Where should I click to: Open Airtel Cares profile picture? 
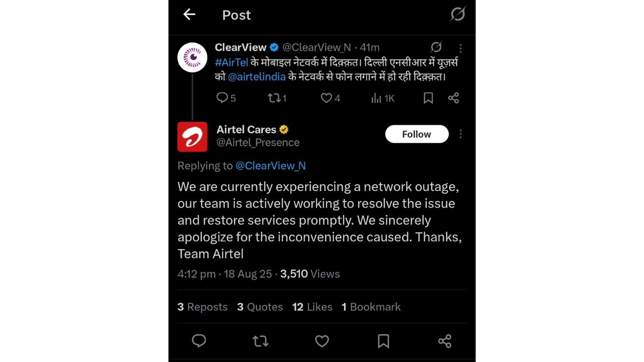pyautogui.click(x=192, y=137)
